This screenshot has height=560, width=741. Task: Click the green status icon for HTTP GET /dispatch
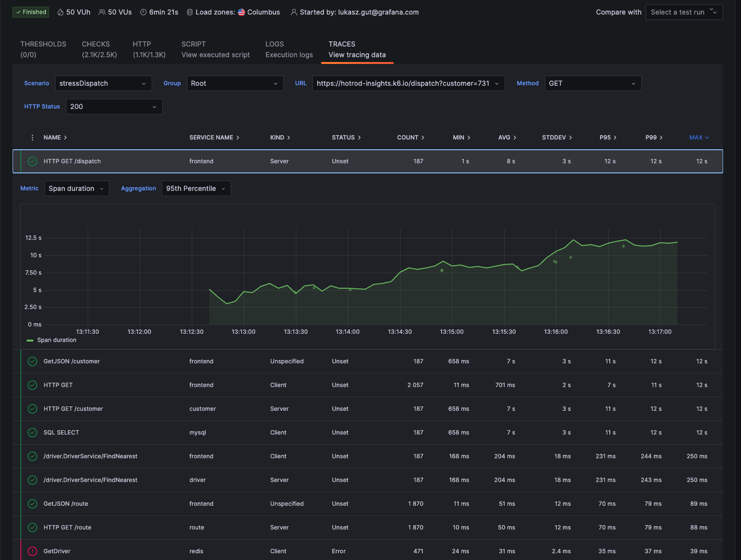pos(32,161)
